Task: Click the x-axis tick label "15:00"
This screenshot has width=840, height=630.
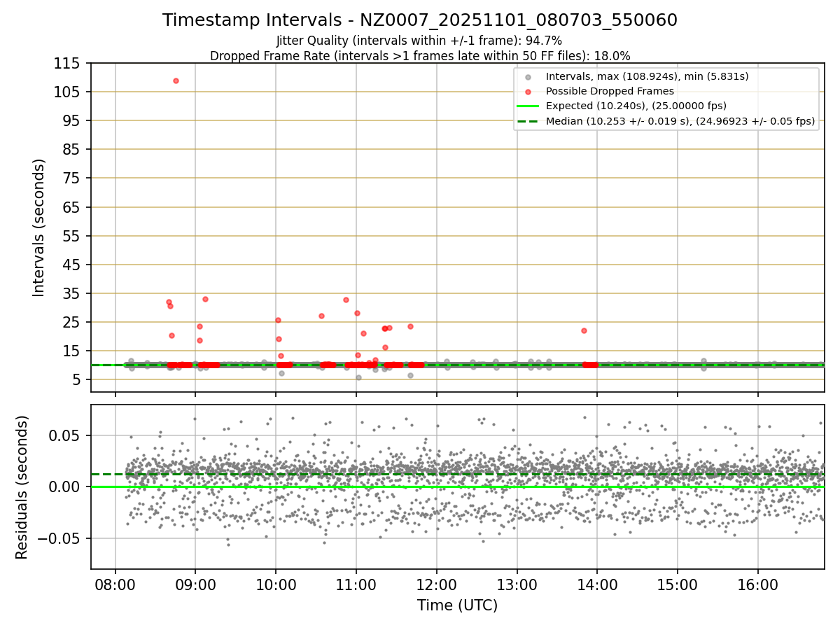Action: [x=678, y=584]
